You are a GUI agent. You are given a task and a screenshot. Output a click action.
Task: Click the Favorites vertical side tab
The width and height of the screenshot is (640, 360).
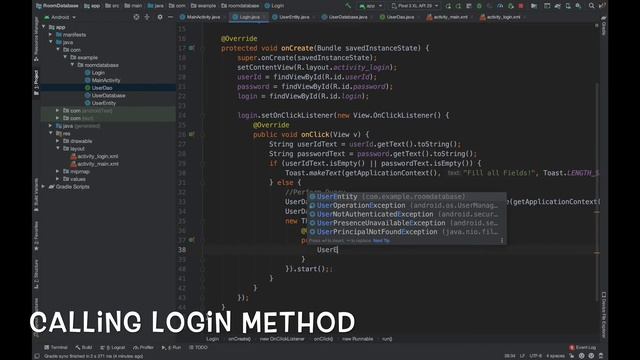[x=36, y=235]
